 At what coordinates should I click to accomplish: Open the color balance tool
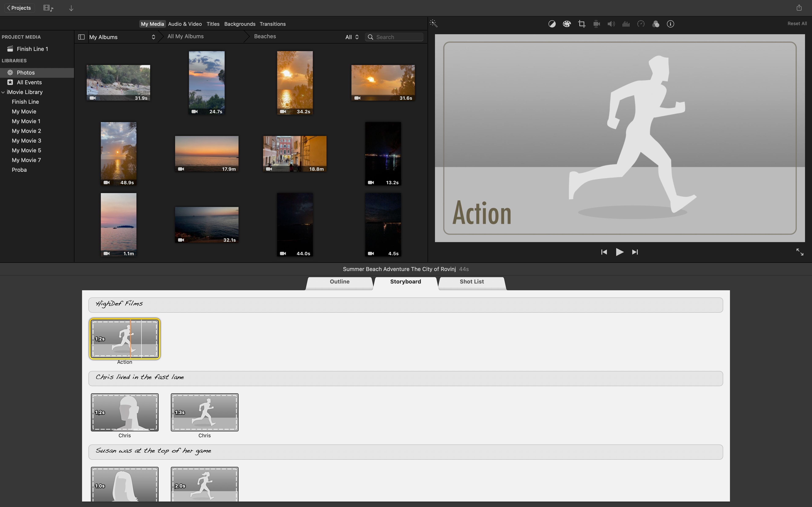point(552,24)
